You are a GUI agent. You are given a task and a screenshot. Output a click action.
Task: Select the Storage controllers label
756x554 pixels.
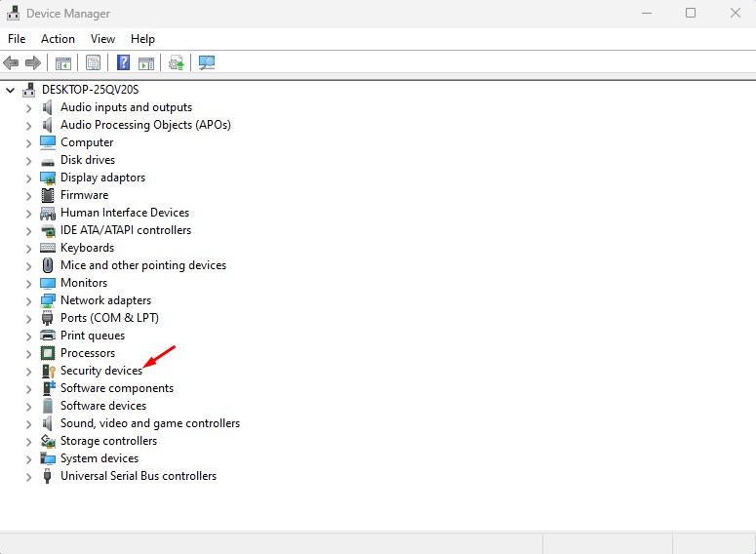tap(108, 441)
